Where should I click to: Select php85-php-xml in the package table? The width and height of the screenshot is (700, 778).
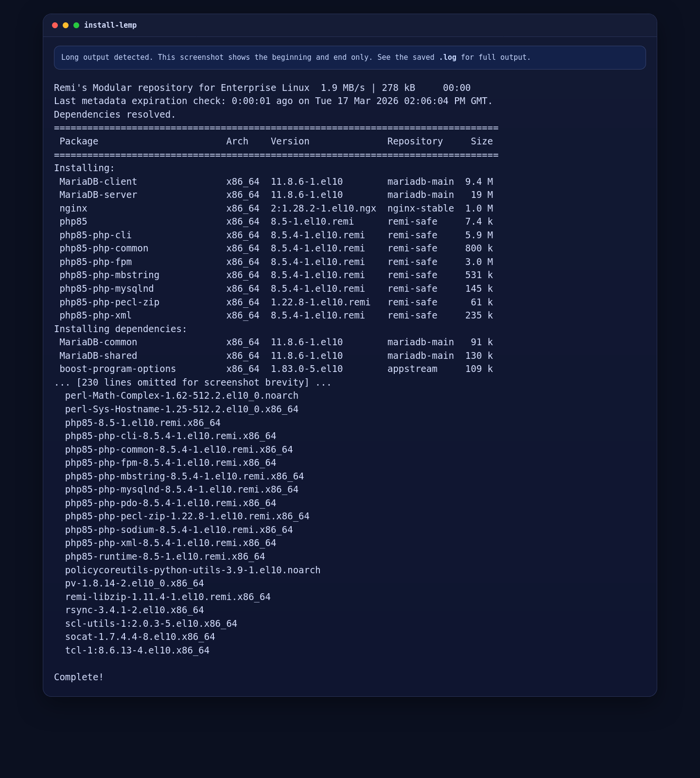[x=95, y=316]
